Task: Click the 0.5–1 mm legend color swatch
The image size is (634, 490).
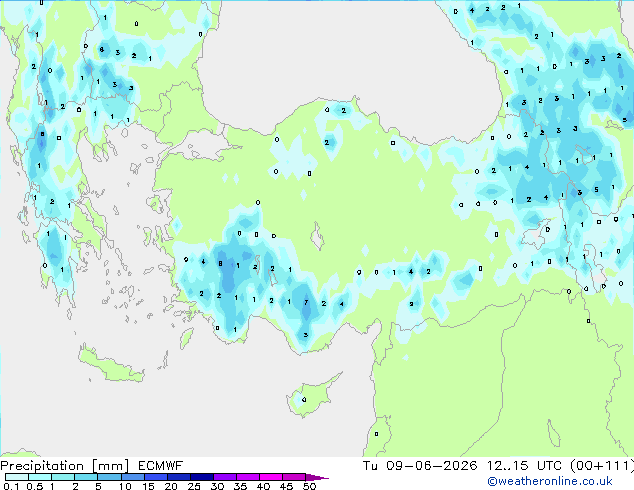Action: point(40,477)
